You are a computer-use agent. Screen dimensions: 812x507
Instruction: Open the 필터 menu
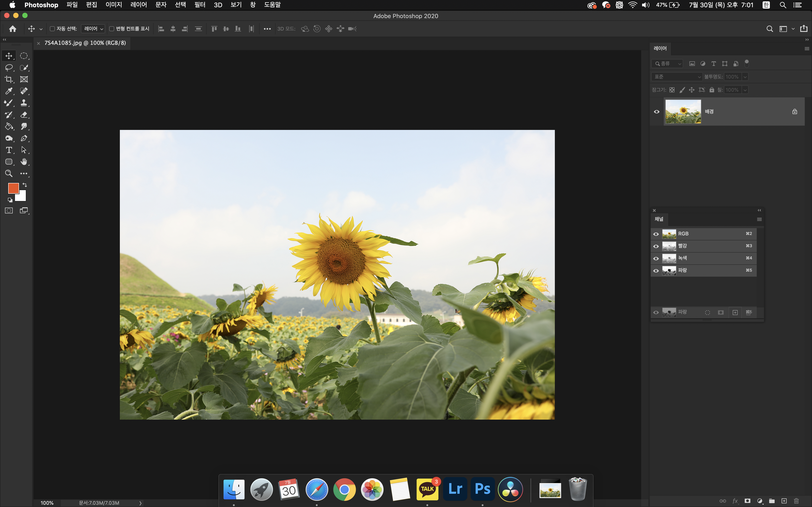pyautogui.click(x=200, y=5)
